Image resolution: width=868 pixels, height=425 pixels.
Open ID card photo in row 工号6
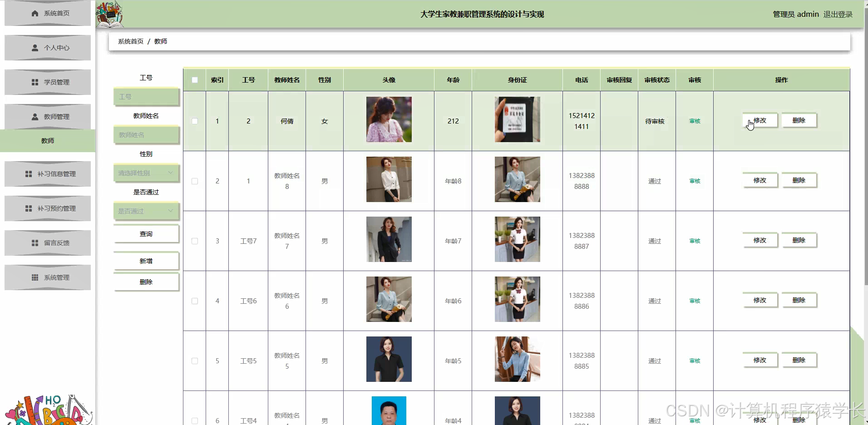pos(518,299)
